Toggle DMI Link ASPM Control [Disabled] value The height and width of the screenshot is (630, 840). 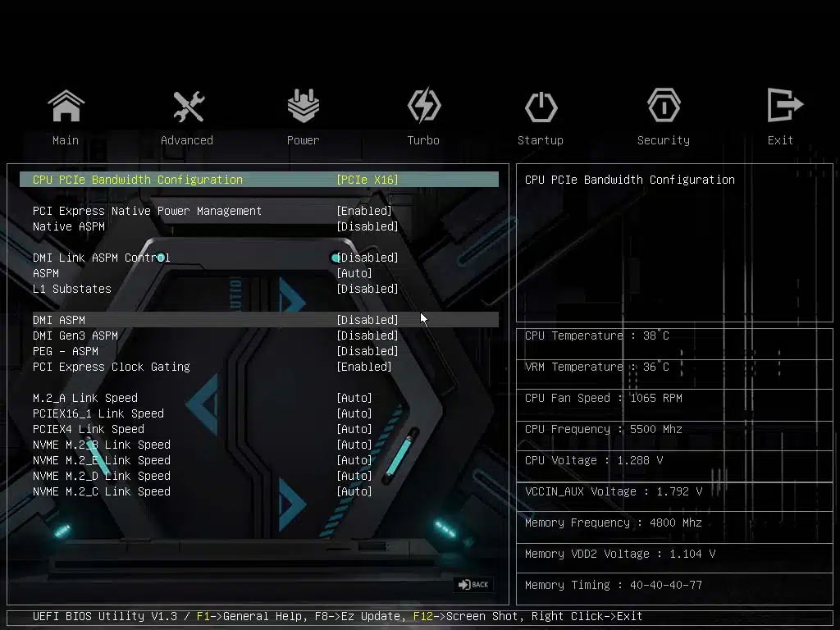[x=367, y=258]
